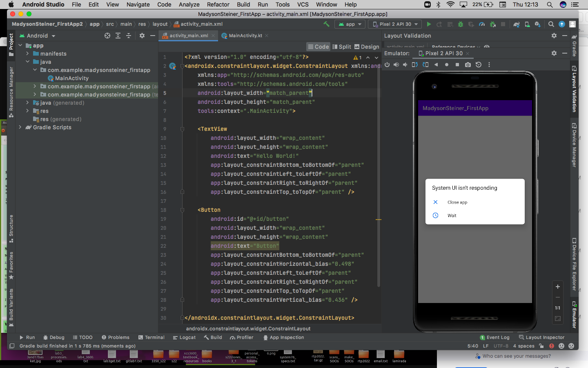
Task: Click Expand All icon in Project panel
Action: (x=118, y=36)
